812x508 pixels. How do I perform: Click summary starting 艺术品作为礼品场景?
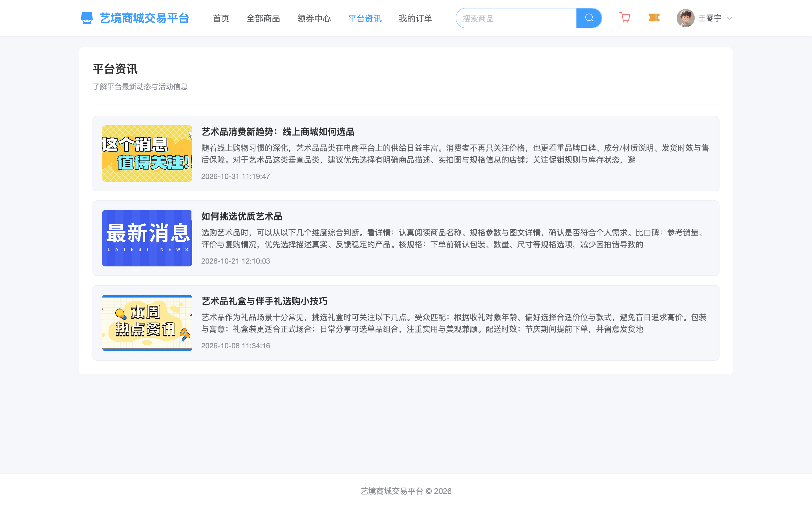454,323
